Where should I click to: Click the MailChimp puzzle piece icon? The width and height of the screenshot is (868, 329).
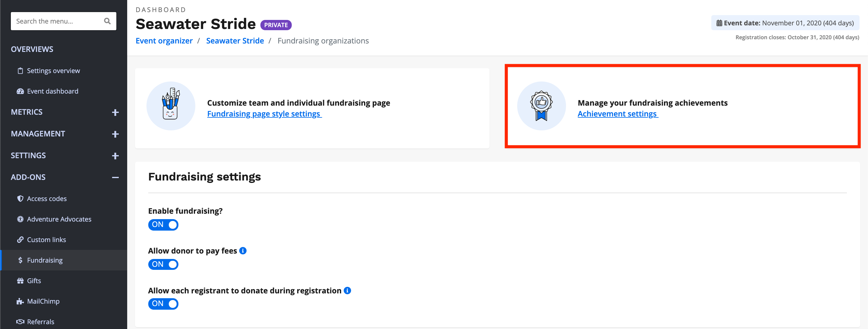click(x=20, y=301)
